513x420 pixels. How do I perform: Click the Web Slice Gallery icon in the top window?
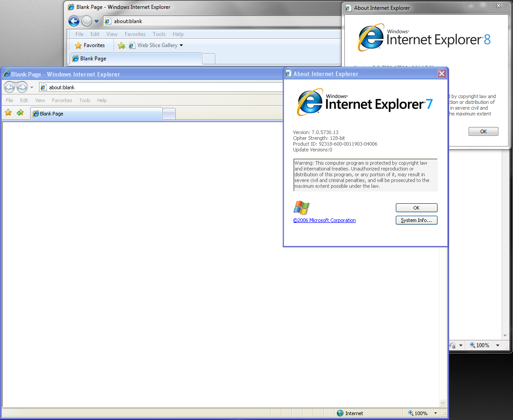[x=132, y=45]
